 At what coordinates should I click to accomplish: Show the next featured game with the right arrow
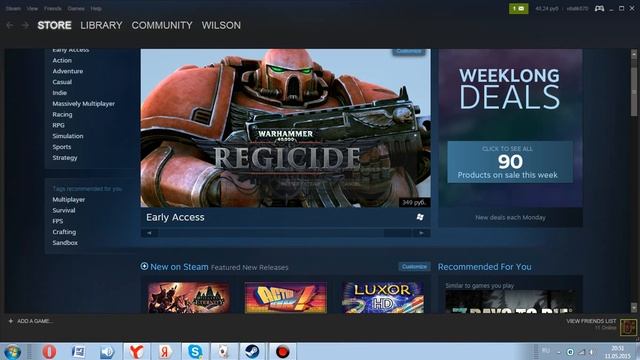421,233
